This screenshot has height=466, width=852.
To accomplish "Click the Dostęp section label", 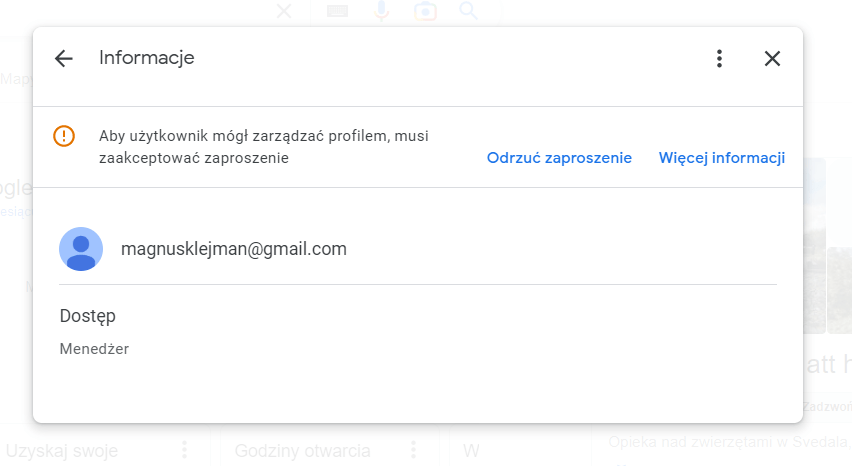I will point(87,316).
